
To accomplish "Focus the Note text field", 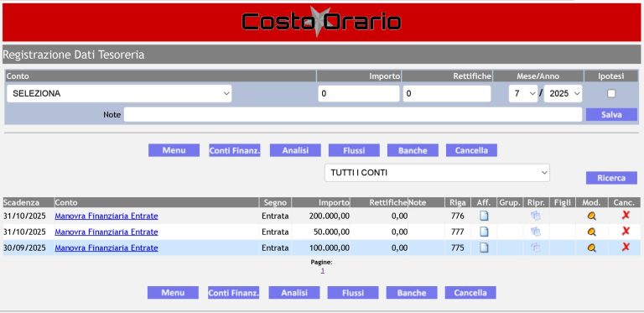I will click(353, 115).
